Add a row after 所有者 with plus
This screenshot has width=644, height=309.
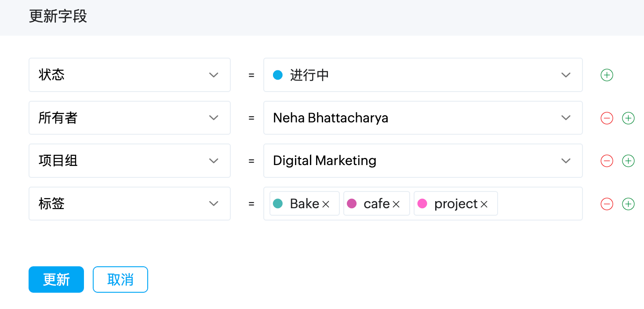click(x=628, y=118)
